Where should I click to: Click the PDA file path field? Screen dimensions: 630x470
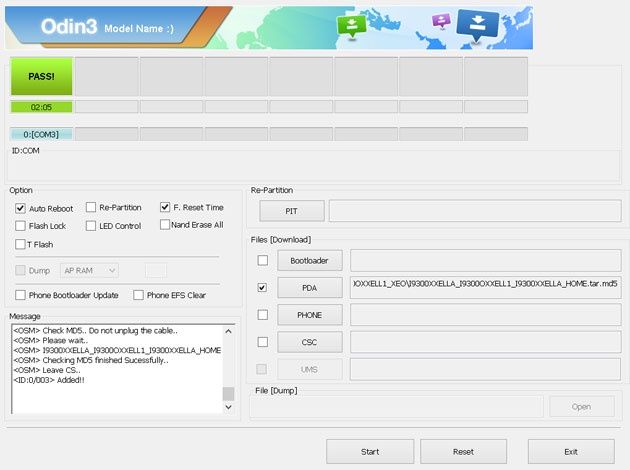(x=485, y=288)
